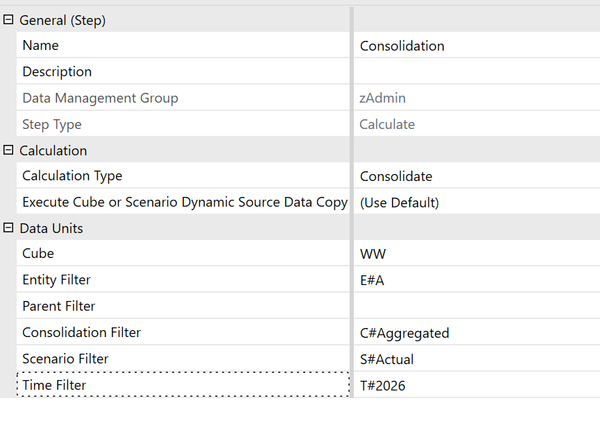Collapse the General (Step) section
This screenshot has width=600, height=448.
pyautogui.click(x=9, y=20)
